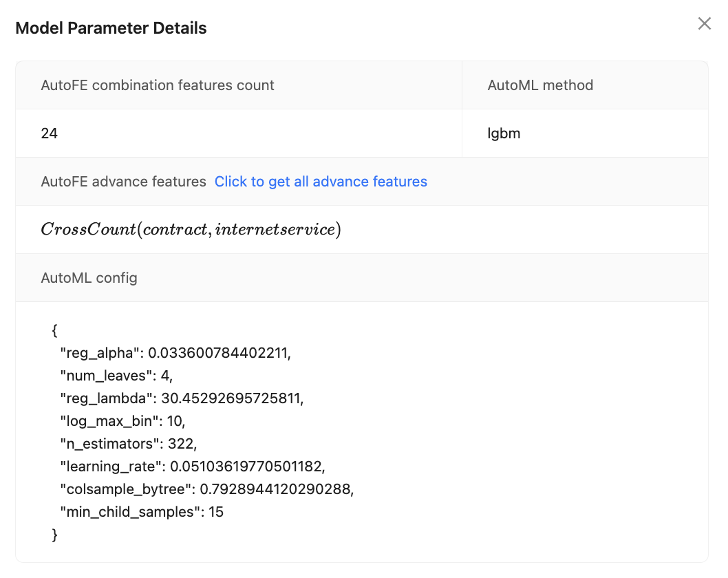The image size is (728, 578).
Task: Close the Model Parameter Details dialog
Action: [x=704, y=24]
